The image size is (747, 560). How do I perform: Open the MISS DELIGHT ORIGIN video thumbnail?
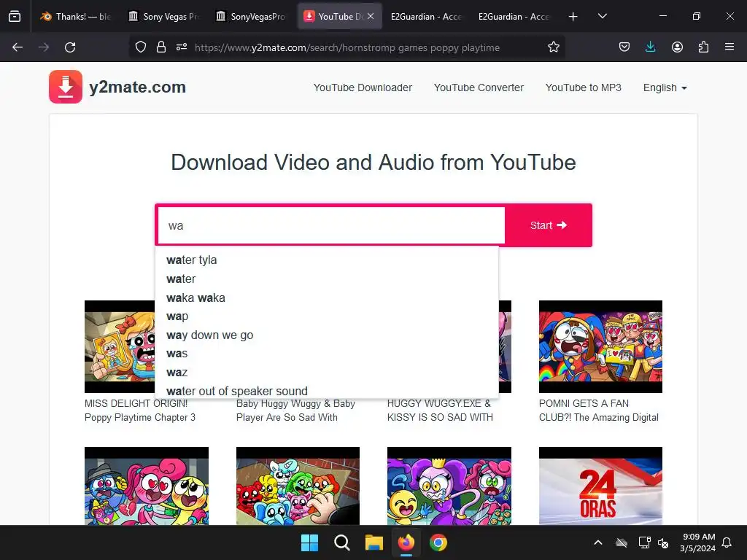coord(120,346)
